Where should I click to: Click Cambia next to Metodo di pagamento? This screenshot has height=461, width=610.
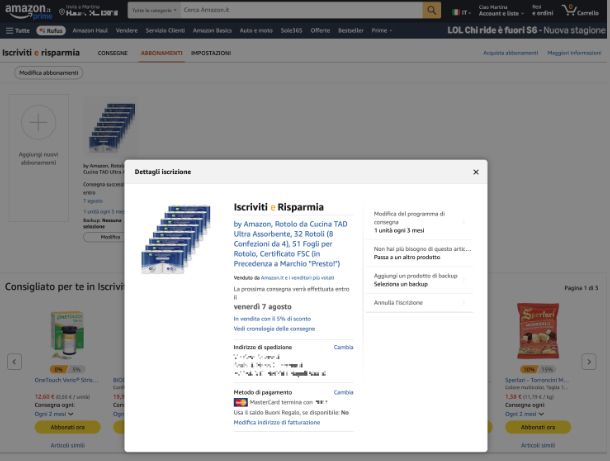tap(343, 392)
